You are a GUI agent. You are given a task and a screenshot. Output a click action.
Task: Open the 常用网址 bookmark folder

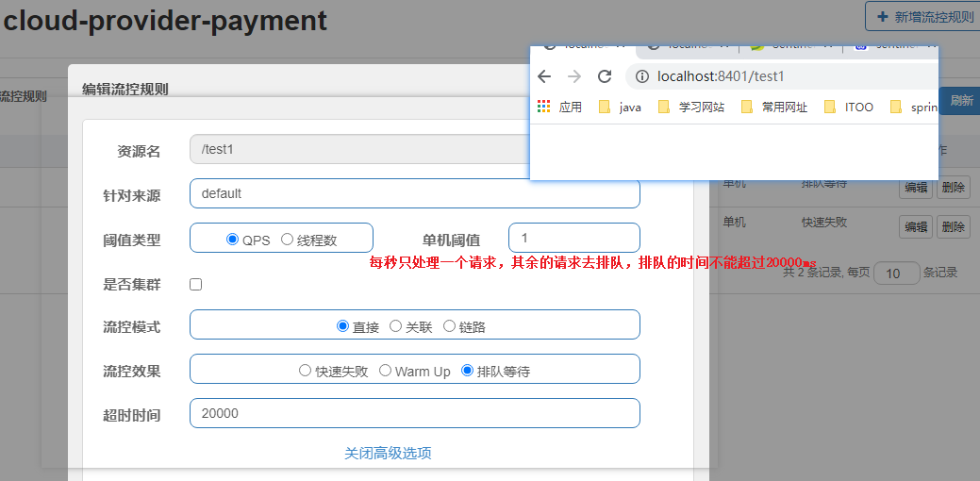[774, 107]
